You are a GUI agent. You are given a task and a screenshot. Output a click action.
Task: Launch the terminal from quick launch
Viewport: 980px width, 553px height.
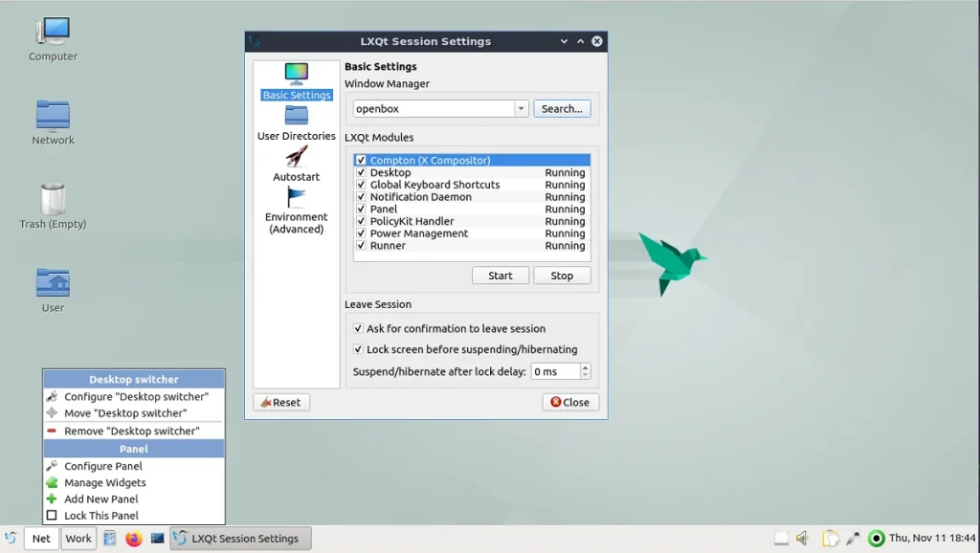click(x=158, y=538)
